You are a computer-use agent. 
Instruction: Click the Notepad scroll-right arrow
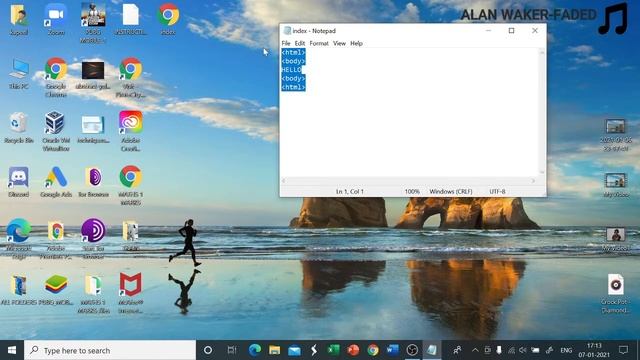coord(533,181)
